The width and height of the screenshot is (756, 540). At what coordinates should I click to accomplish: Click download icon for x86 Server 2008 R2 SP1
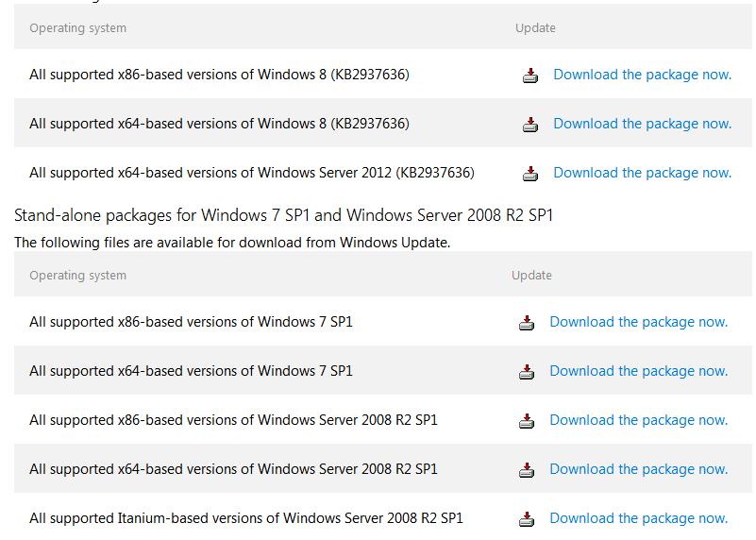click(x=527, y=421)
